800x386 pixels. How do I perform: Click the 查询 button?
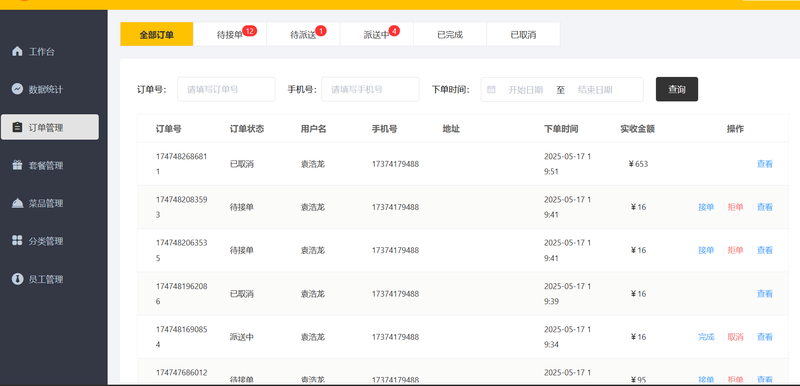pos(677,89)
